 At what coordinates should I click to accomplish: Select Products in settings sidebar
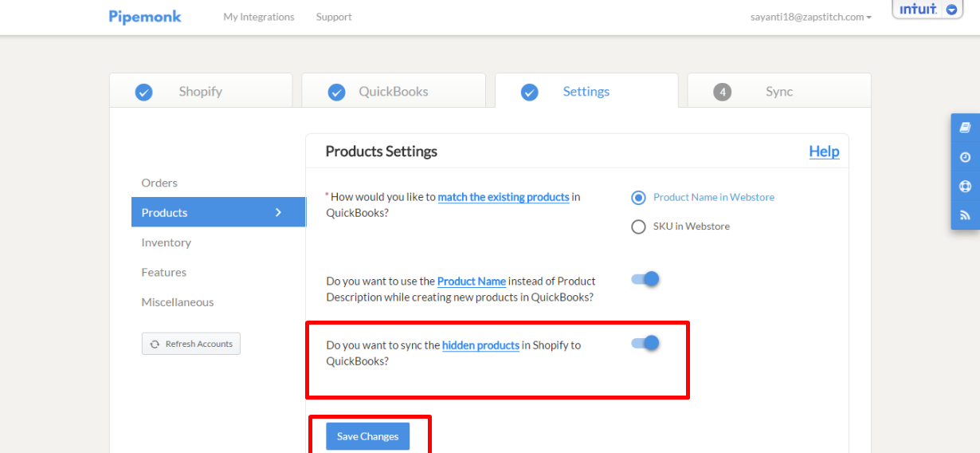tap(218, 212)
